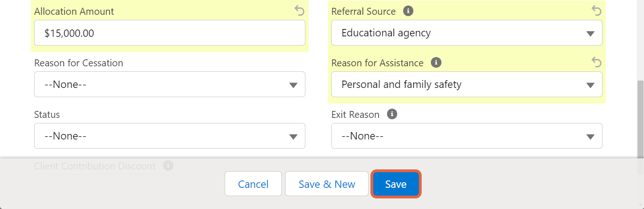The width and height of the screenshot is (644, 209).
Task: Click the Exit Reason label text
Action: click(x=355, y=115)
